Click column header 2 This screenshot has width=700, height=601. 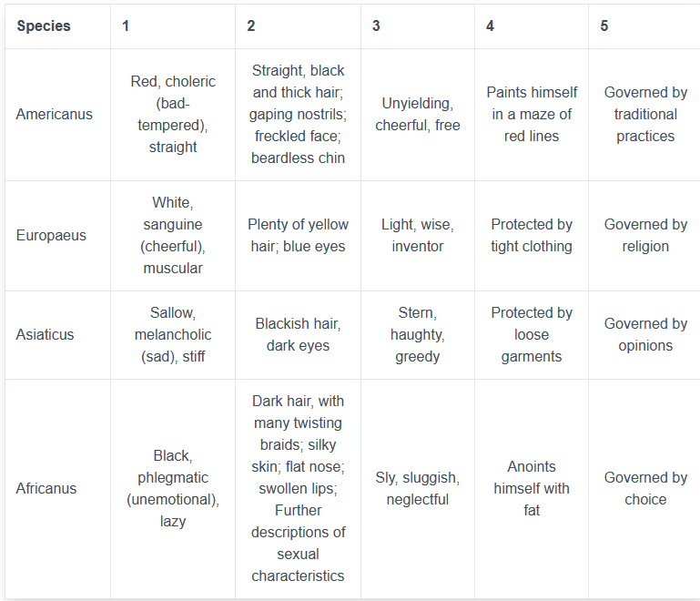click(251, 25)
